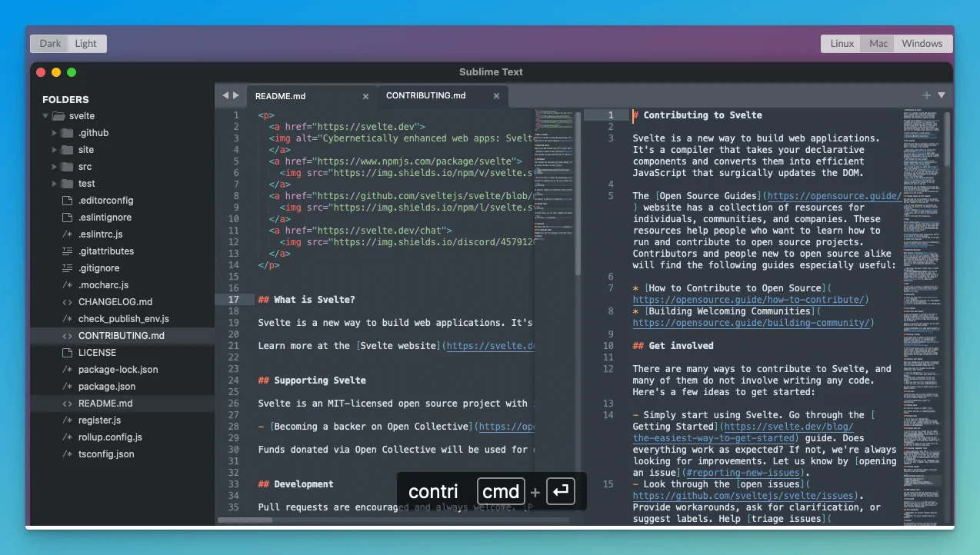Click the rollup.config.js script icon

(67, 437)
